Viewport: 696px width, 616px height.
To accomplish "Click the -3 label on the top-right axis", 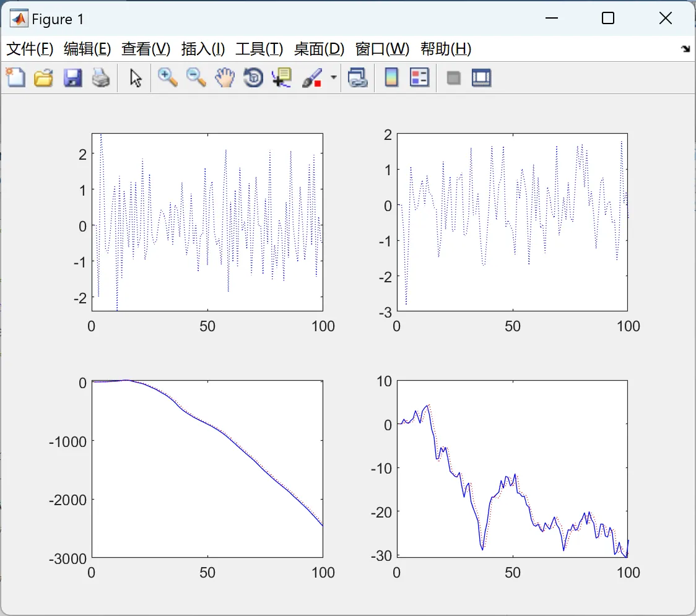I will 385,313.
